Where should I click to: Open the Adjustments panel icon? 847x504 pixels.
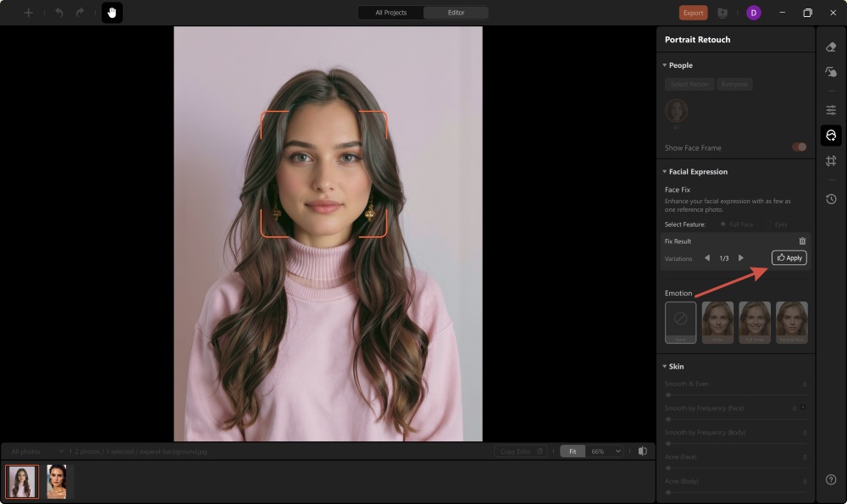point(831,109)
